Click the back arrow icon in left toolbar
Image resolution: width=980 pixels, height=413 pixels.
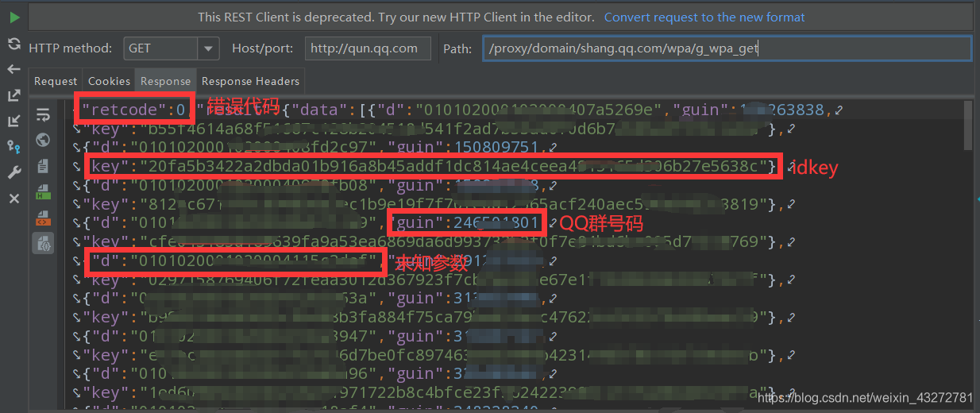[x=14, y=69]
